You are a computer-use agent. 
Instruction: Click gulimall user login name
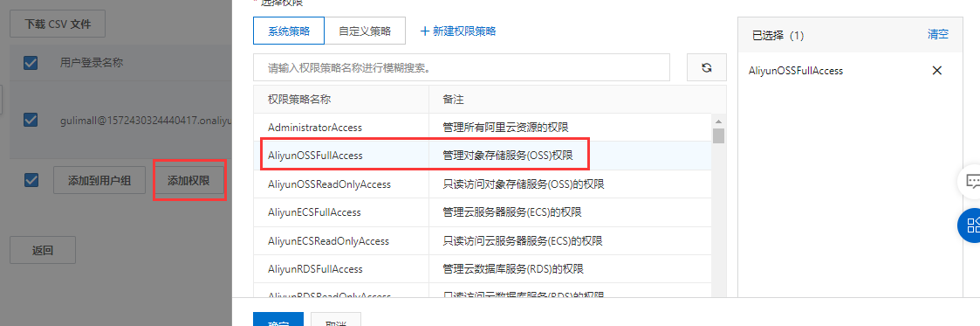(x=147, y=120)
